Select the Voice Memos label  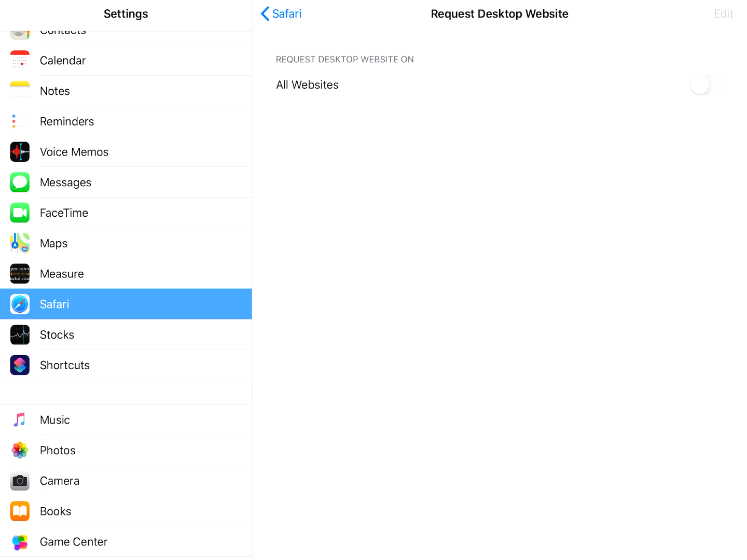coord(74,152)
